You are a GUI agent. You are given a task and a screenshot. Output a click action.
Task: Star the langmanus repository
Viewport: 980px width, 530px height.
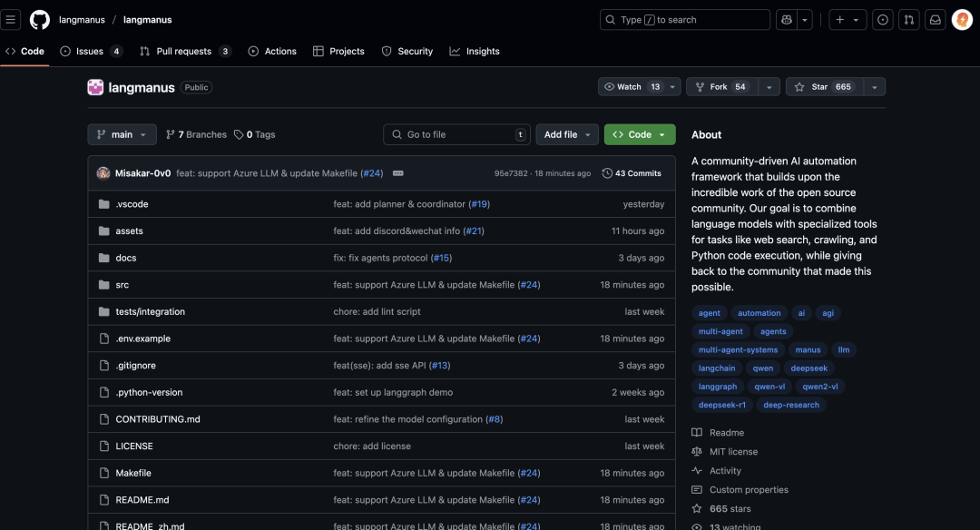pyautogui.click(x=824, y=87)
